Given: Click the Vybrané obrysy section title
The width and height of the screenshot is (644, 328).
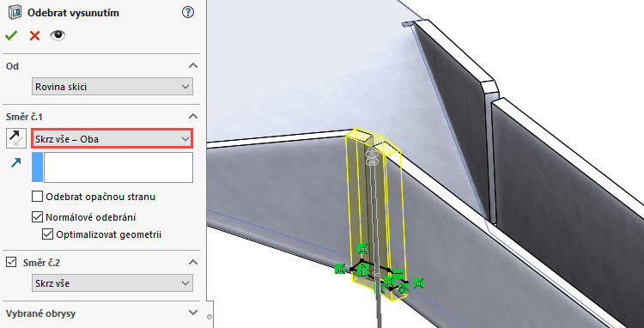Looking at the screenshot, I should (40, 313).
